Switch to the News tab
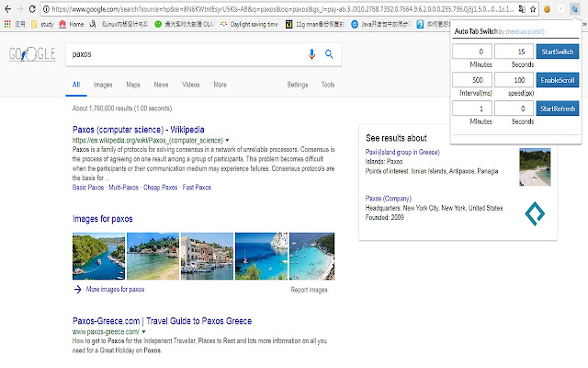 (161, 85)
